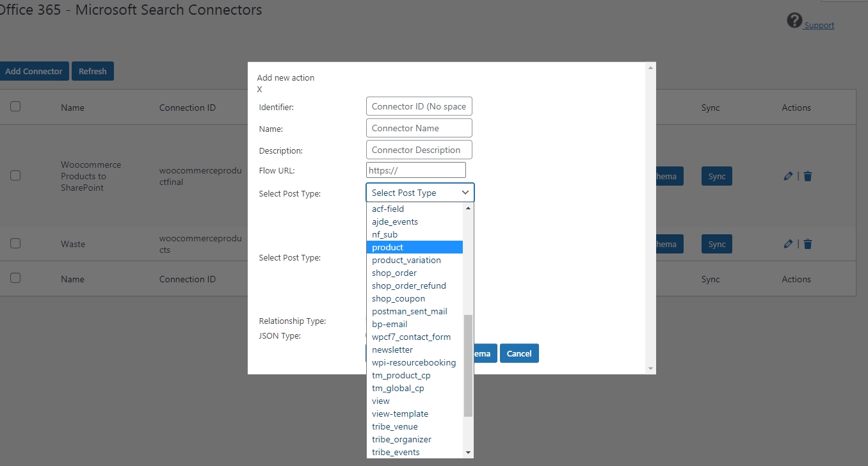This screenshot has width=868, height=466.
Task: Pick tribe_venue from the list
Action: point(415,426)
